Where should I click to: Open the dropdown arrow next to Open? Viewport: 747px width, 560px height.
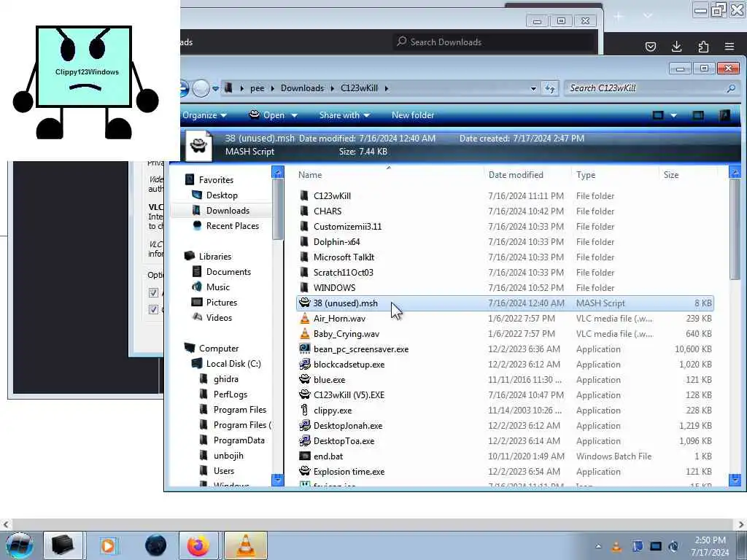(294, 116)
